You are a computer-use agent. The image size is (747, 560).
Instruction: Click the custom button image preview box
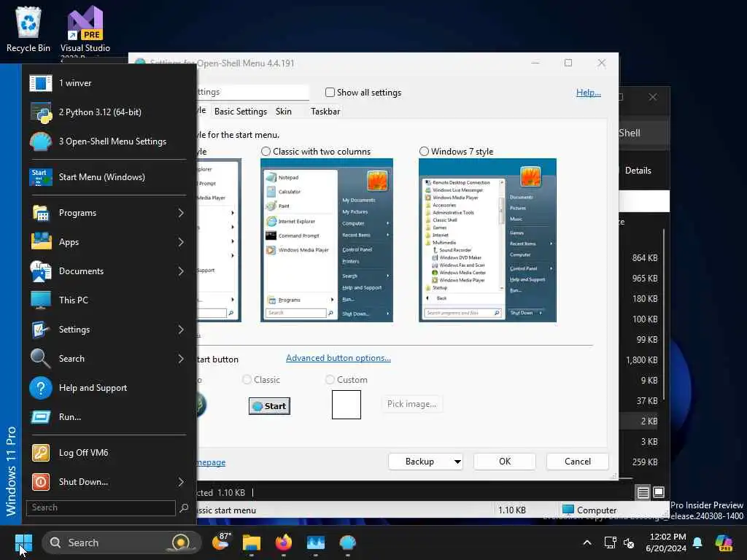pyautogui.click(x=347, y=405)
